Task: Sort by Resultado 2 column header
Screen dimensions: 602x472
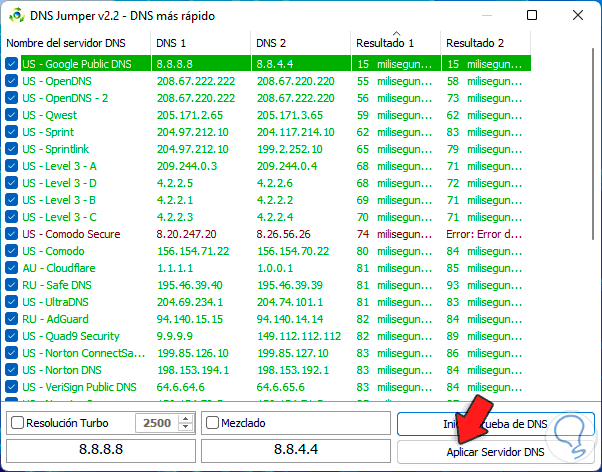Action: 486,43
